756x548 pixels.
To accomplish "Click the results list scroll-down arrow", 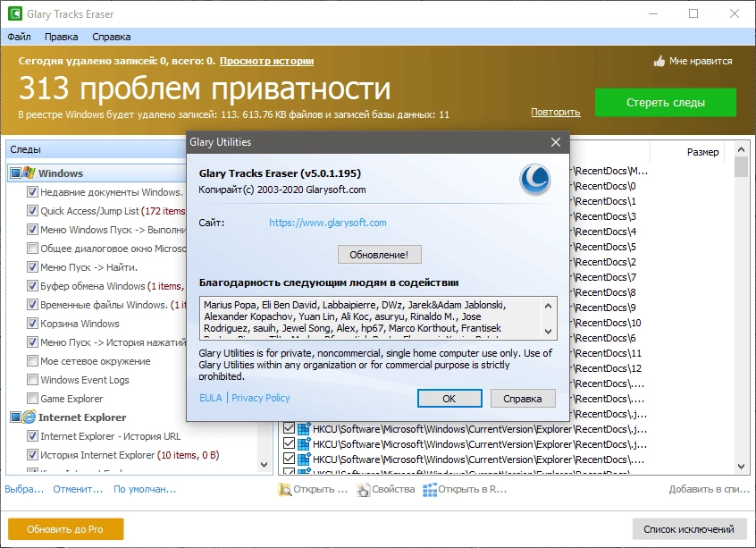I will [741, 467].
